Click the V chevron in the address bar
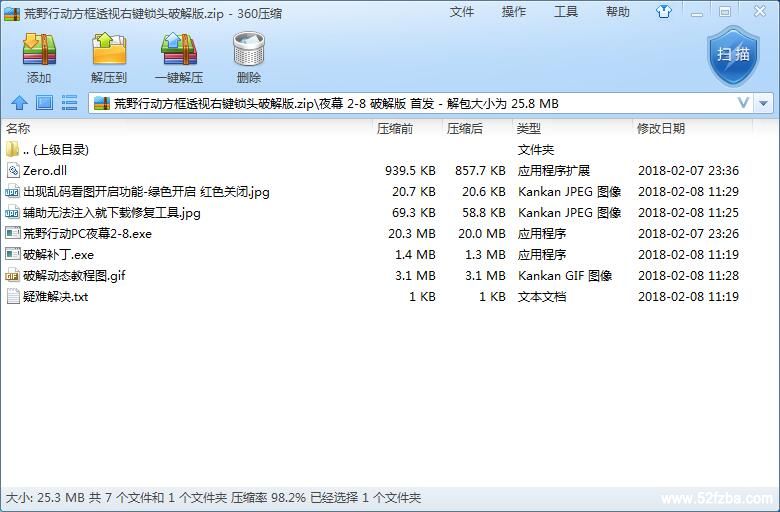Viewport: 780px width, 512px height. tap(743, 103)
